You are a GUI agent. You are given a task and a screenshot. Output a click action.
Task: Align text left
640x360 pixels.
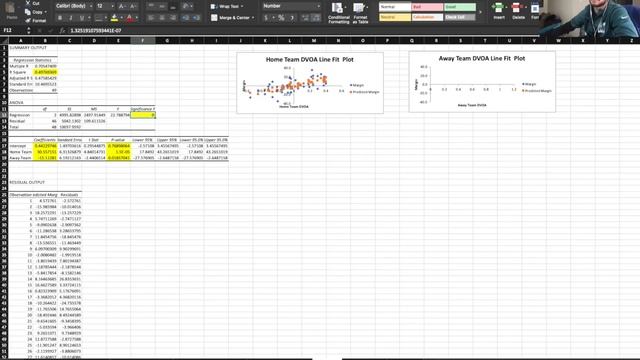(x=151, y=18)
